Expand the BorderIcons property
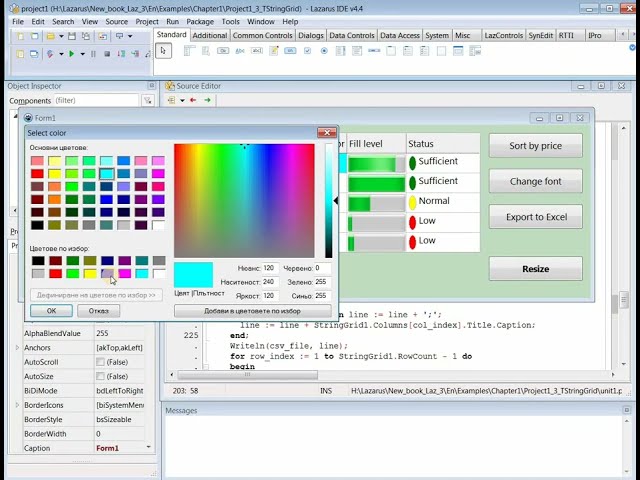The width and height of the screenshot is (640, 480). click(17, 405)
